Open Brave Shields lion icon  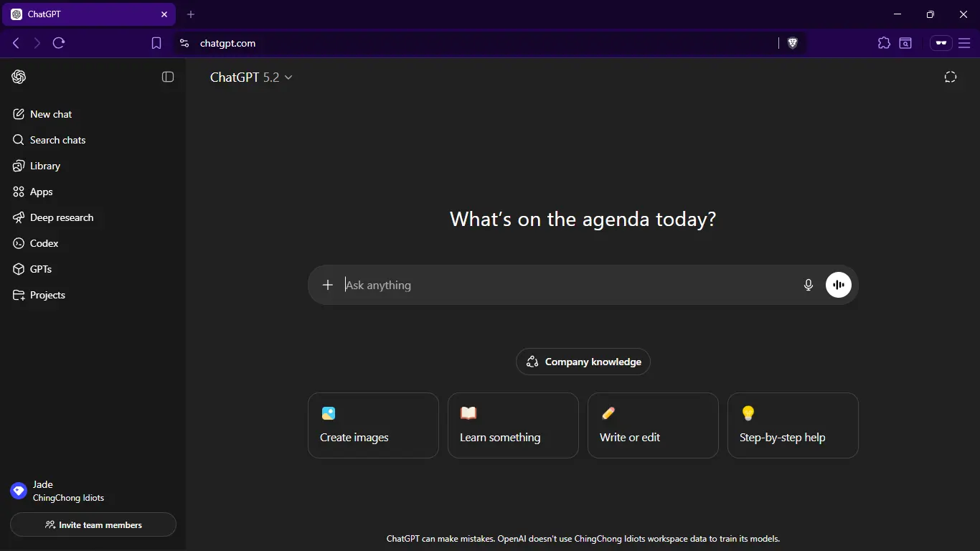tap(792, 43)
